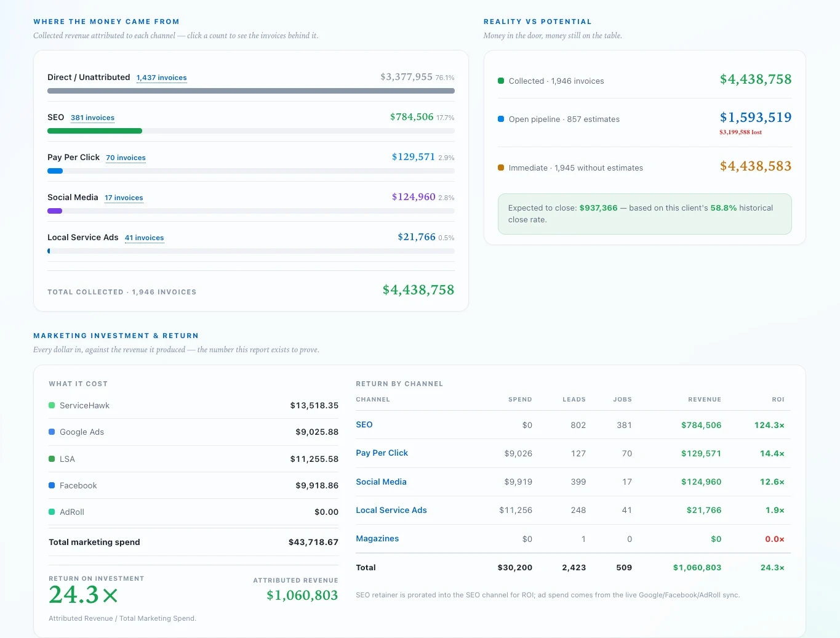Viewport: 840px width, 638px height.
Task: Click the large 24.3× return on investment figure
Action: click(x=83, y=595)
